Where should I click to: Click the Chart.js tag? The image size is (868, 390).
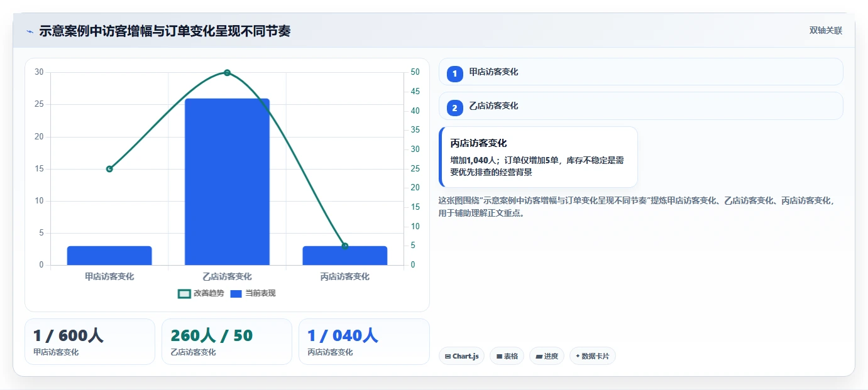pos(461,356)
